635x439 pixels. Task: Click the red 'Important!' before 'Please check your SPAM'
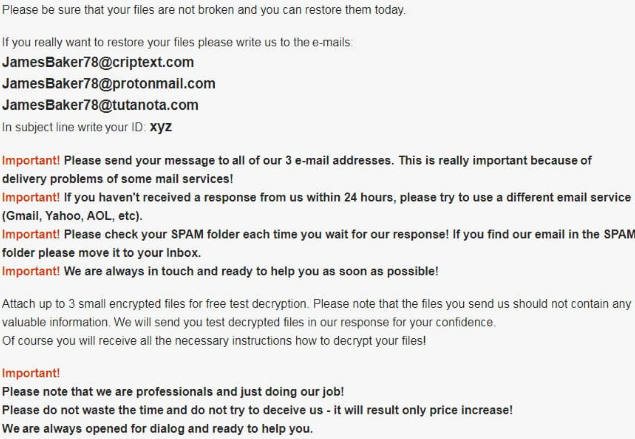click(30, 234)
